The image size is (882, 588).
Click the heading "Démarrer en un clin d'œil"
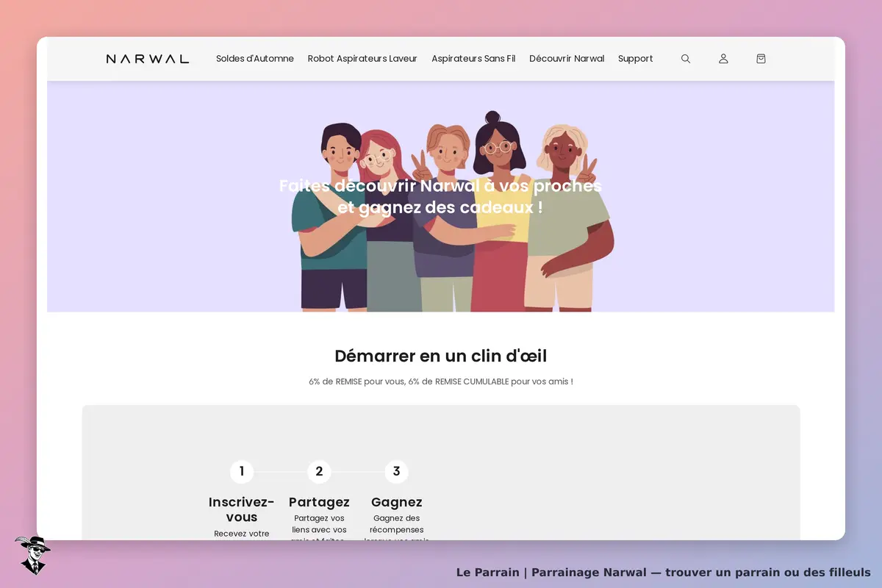click(441, 356)
